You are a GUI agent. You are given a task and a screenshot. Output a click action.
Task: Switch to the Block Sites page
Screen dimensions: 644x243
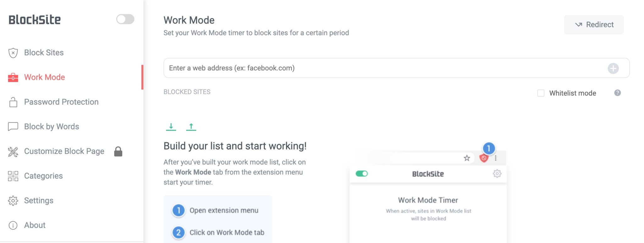click(x=44, y=52)
